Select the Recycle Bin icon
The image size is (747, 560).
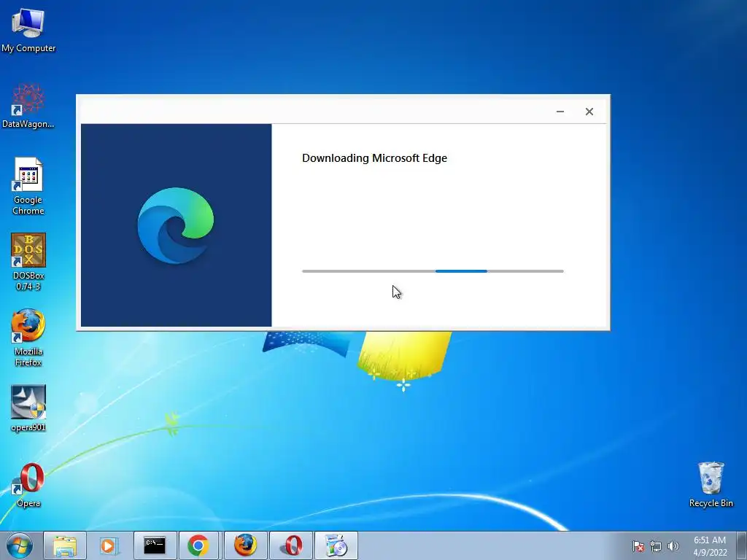click(711, 484)
